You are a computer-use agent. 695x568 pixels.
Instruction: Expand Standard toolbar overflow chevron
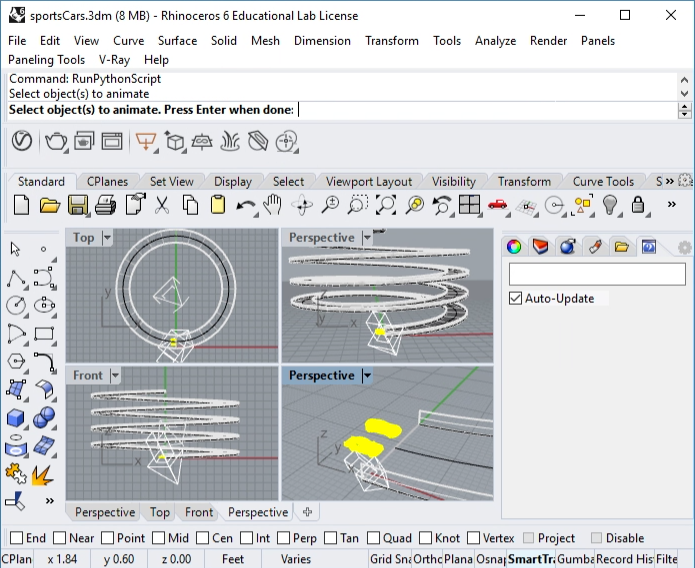click(x=672, y=204)
